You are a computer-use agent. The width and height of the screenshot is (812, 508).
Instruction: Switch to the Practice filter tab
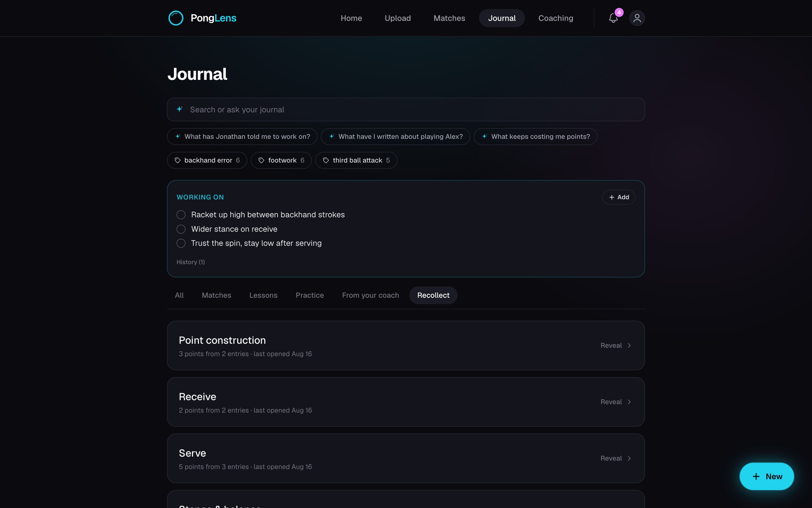pyautogui.click(x=310, y=295)
